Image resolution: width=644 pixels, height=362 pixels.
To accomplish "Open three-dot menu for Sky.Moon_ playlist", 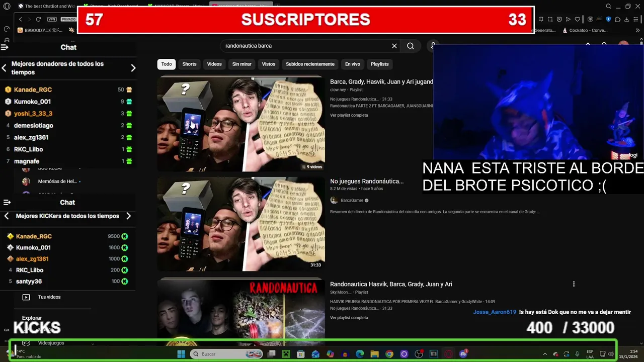I will click(x=574, y=284).
